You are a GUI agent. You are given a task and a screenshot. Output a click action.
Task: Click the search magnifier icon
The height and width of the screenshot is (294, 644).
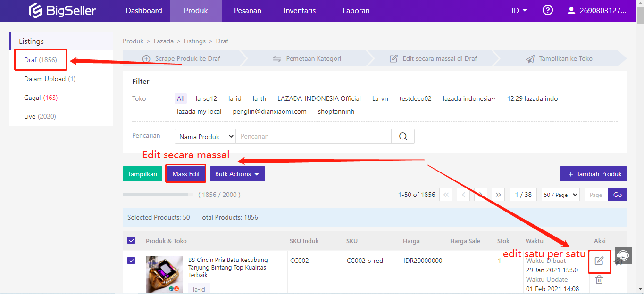click(x=403, y=136)
